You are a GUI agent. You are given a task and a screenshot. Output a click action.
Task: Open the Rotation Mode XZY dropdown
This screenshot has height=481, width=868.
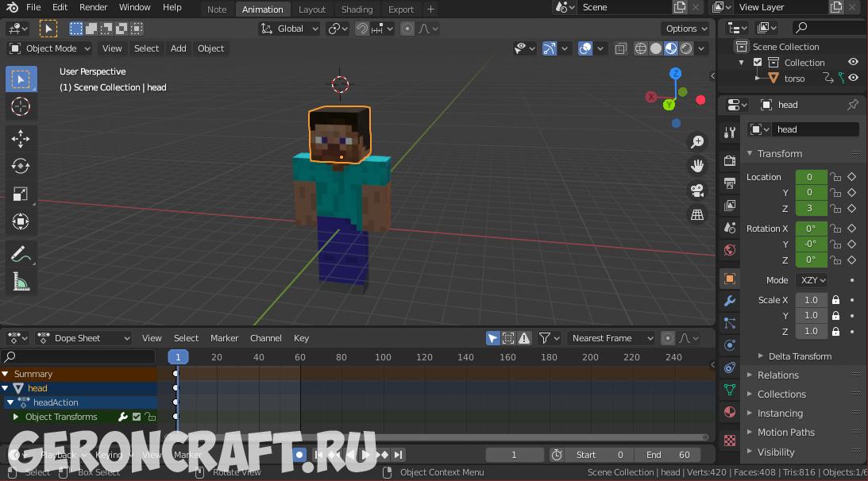pyautogui.click(x=813, y=280)
